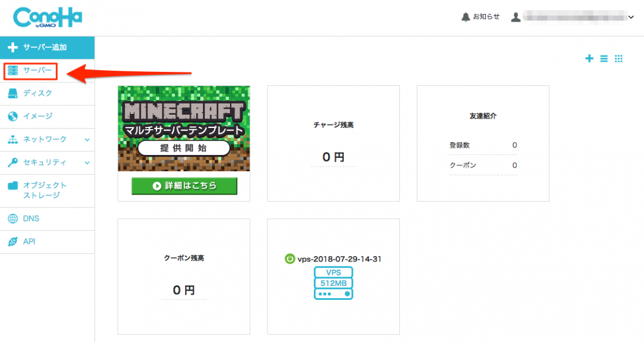Click the user account avatar icon
This screenshot has width=644, height=342.
click(x=516, y=17)
